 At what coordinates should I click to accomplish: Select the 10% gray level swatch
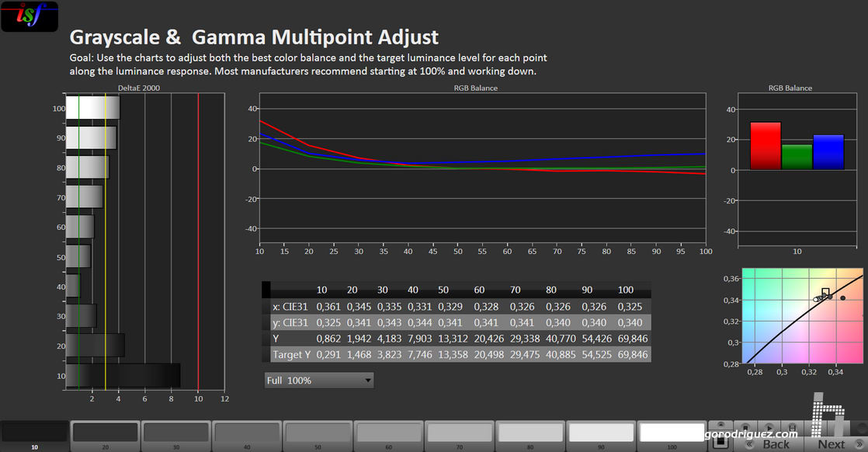(34, 431)
